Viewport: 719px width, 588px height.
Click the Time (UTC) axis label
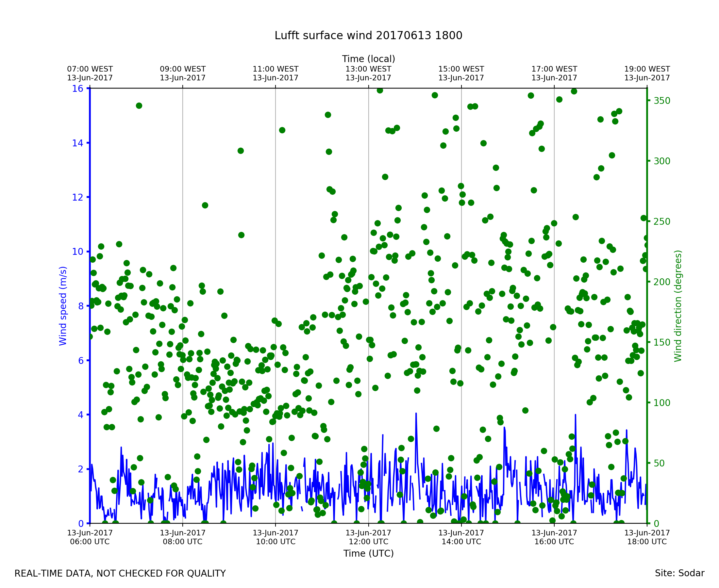click(368, 553)
